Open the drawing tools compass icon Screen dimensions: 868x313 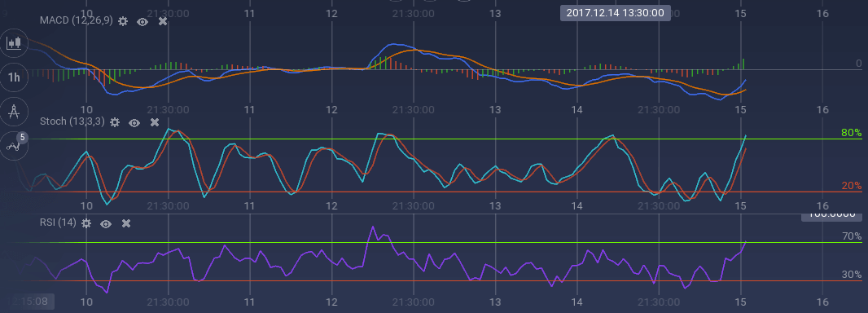(x=14, y=112)
